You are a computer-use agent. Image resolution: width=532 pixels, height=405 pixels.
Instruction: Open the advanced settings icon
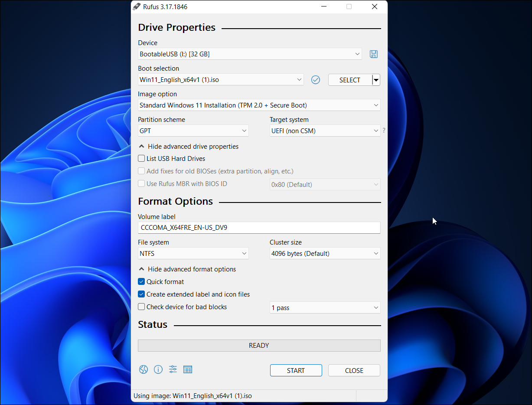(173, 369)
